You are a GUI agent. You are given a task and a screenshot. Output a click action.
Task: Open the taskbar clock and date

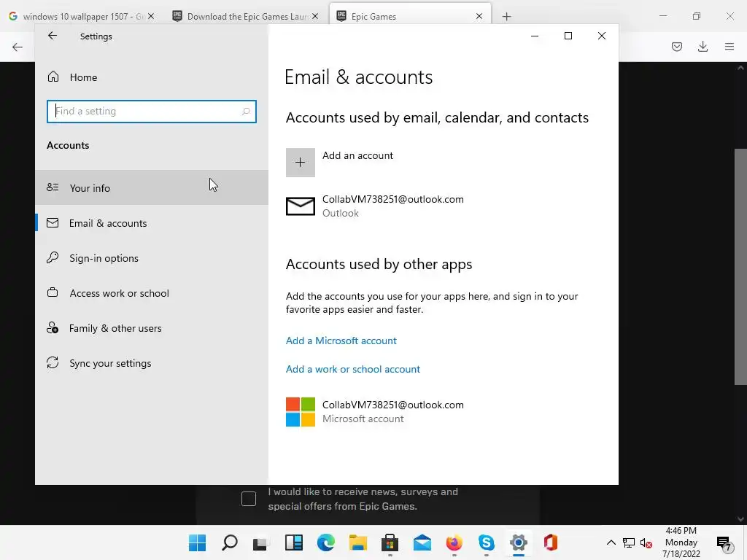(681, 542)
